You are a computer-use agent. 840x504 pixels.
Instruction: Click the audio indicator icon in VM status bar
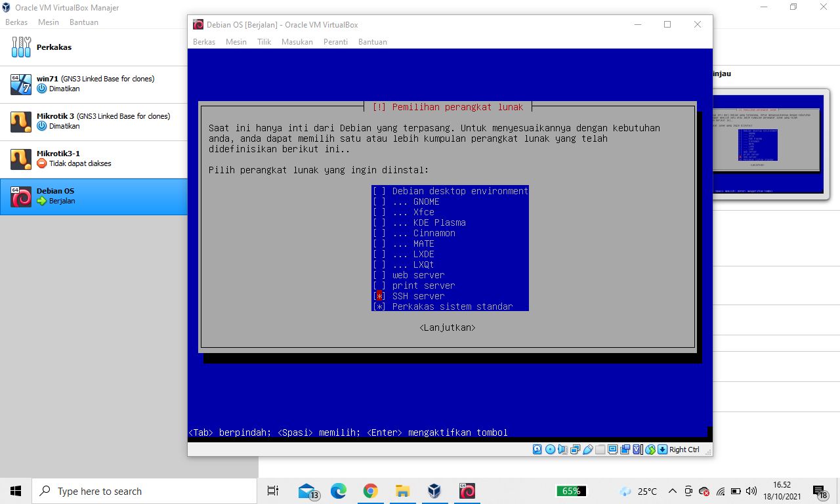tap(563, 450)
